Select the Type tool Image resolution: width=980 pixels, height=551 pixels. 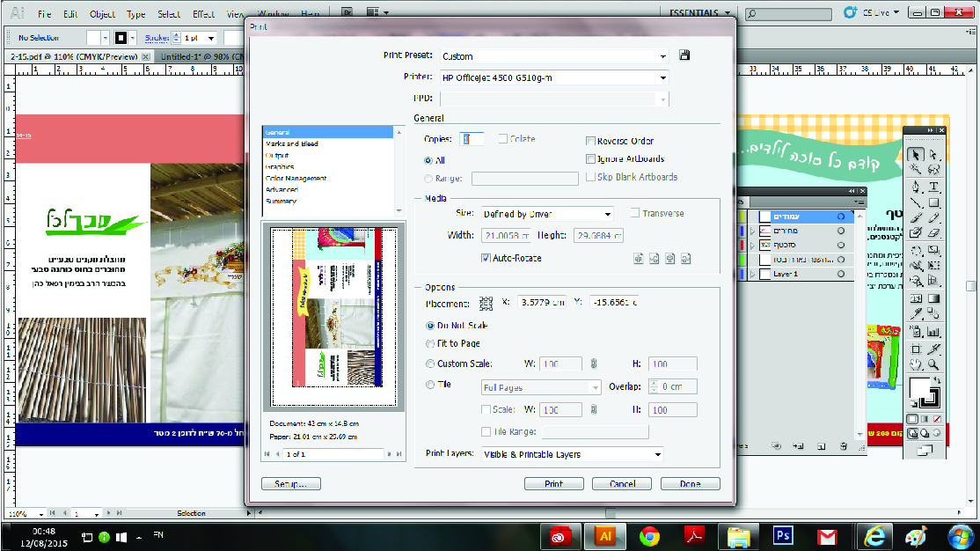point(933,187)
